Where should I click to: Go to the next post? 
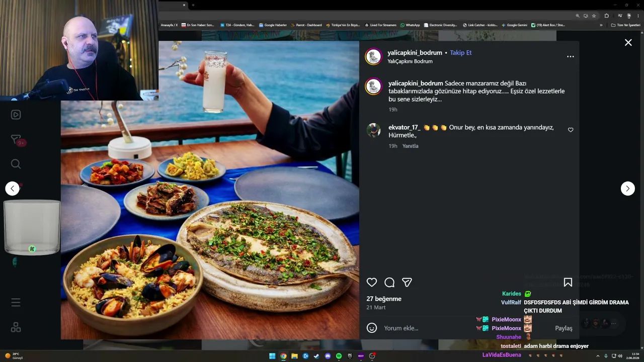click(x=627, y=189)
